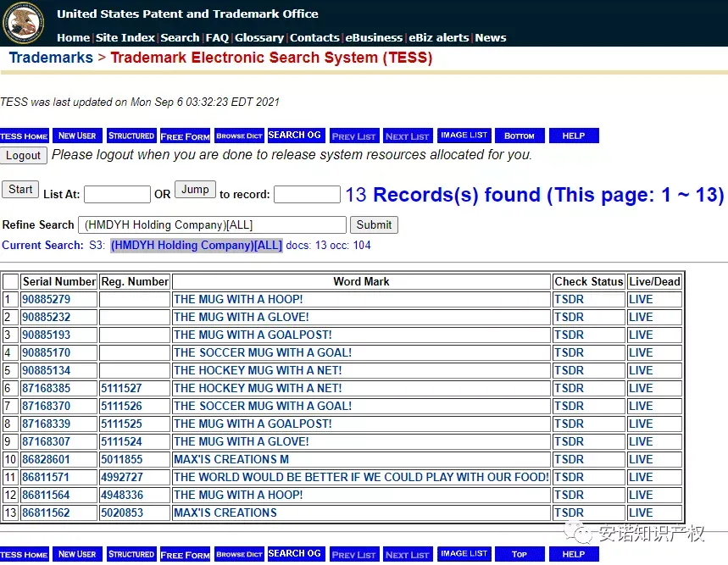This screenshot has height=565, width=728.
Task: Open eBusiness in header navigation
Action: click(x=374, y=37)
